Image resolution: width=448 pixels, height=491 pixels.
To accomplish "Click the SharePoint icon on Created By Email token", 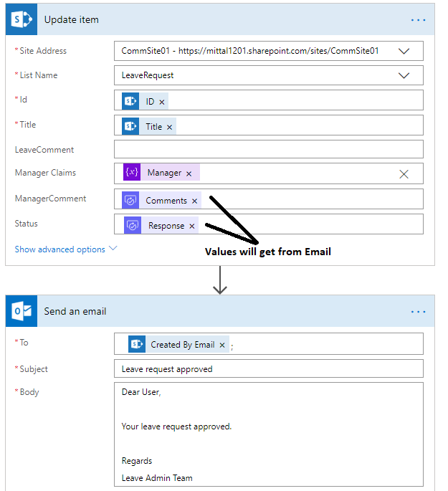I will click(x=137, y=344).
